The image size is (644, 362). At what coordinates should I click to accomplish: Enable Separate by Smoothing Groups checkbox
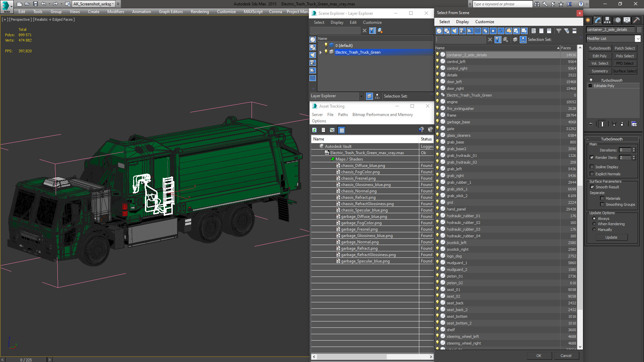pyautogui.click(x=602, y=204)
